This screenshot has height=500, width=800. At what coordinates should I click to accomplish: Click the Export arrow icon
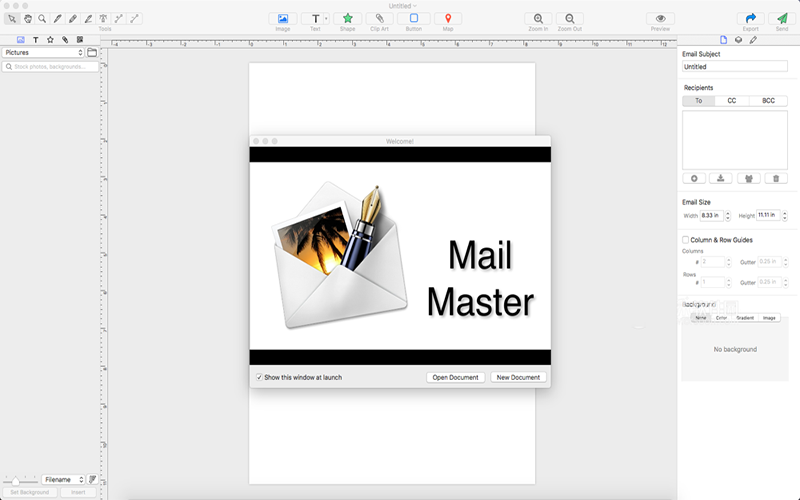pyautogui.click(x=751, y=19)
